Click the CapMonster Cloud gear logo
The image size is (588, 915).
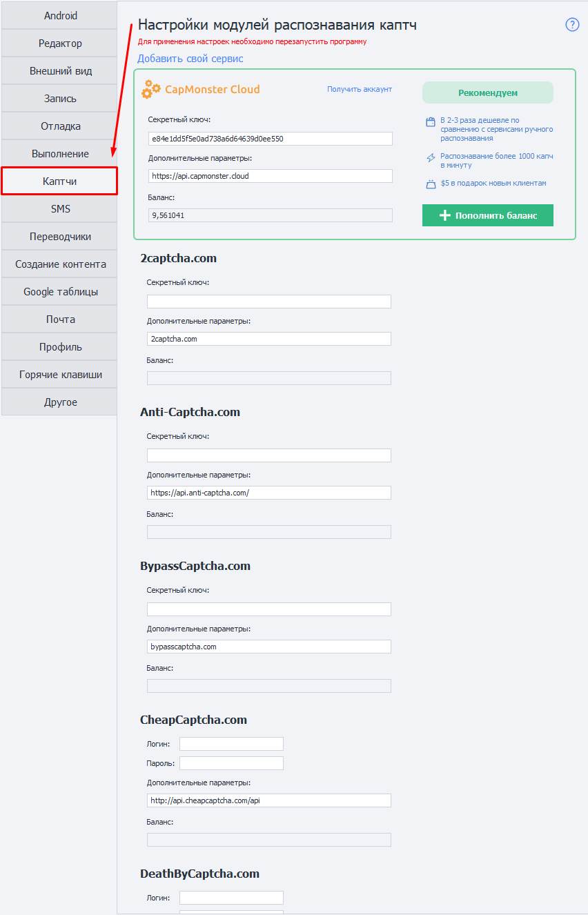pyautogui.click(x=151, y=89)
